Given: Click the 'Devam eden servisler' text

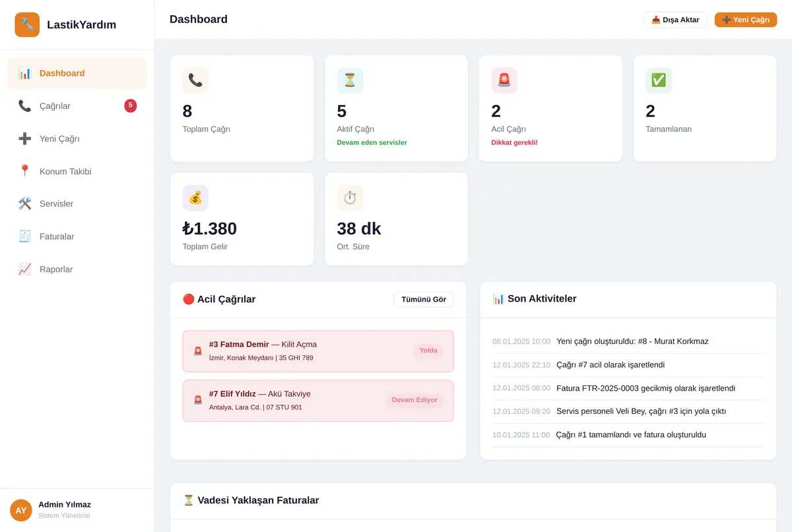Looking at the screenshot, I should (x=372, y=143).
